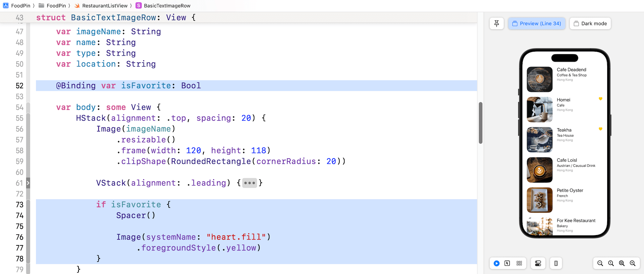This screenshot has height=274, width=644.
Task: Open RestaurantListView breadcrumb item
Action: [105, 6]
